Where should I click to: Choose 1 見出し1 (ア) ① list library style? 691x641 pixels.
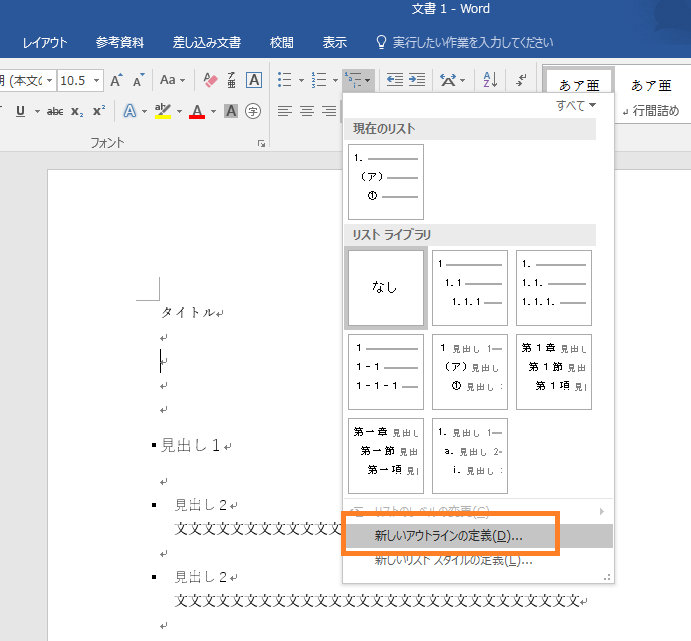pos(470,372)
